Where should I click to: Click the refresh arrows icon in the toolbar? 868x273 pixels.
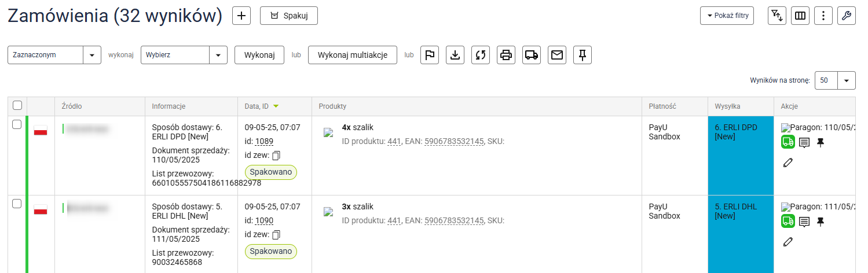click(481, 55)
